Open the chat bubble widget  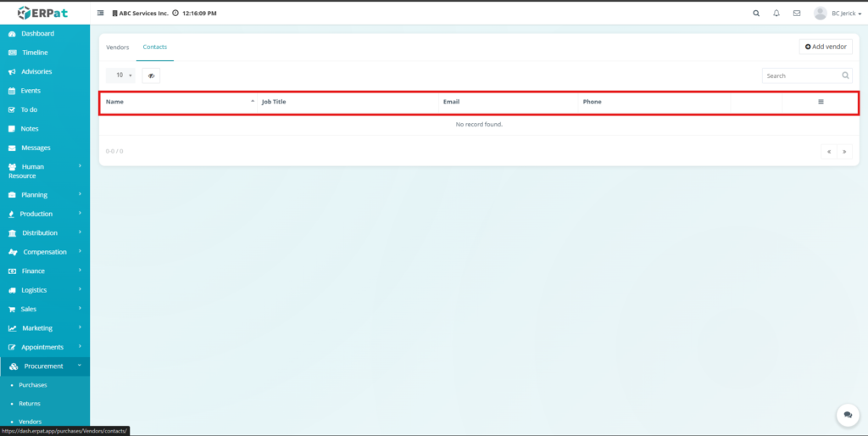[848, 415]
